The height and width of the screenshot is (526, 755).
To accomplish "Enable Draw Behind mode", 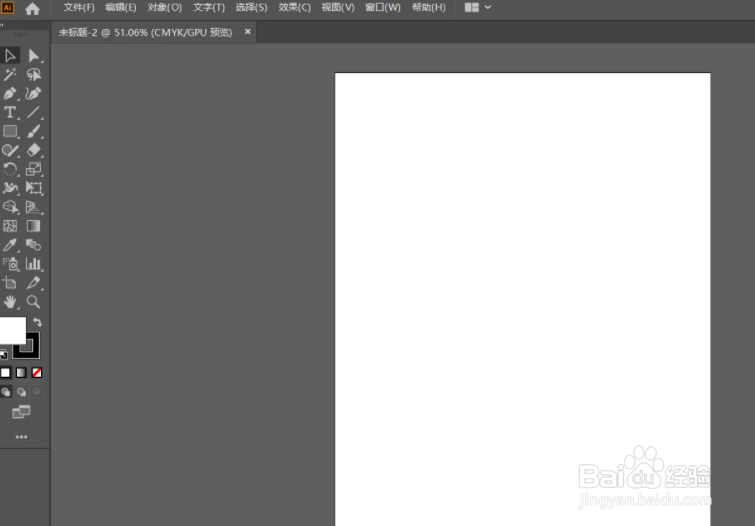I will tap(21, 392).
